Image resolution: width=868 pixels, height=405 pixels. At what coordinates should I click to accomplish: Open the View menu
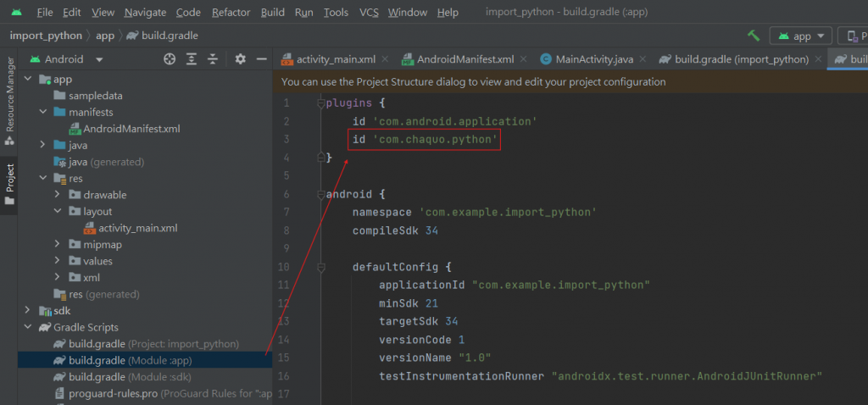[103, 12]
